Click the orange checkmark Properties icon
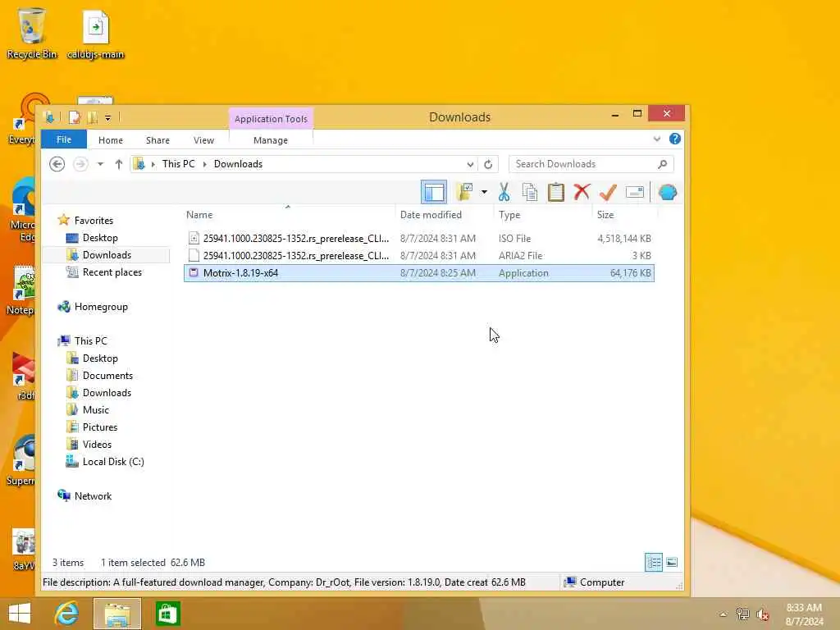Image resolution: width=840 pixels, height=630 pixels. click(x=608, y=192)
